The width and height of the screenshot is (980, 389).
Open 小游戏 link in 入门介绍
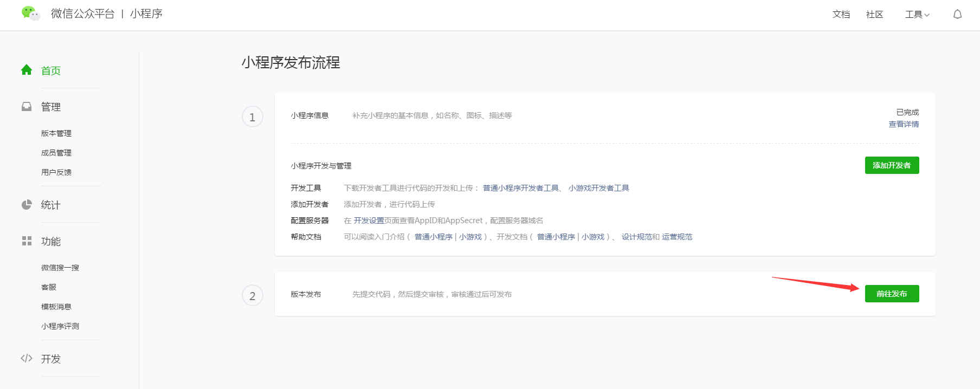coord(470,237)
